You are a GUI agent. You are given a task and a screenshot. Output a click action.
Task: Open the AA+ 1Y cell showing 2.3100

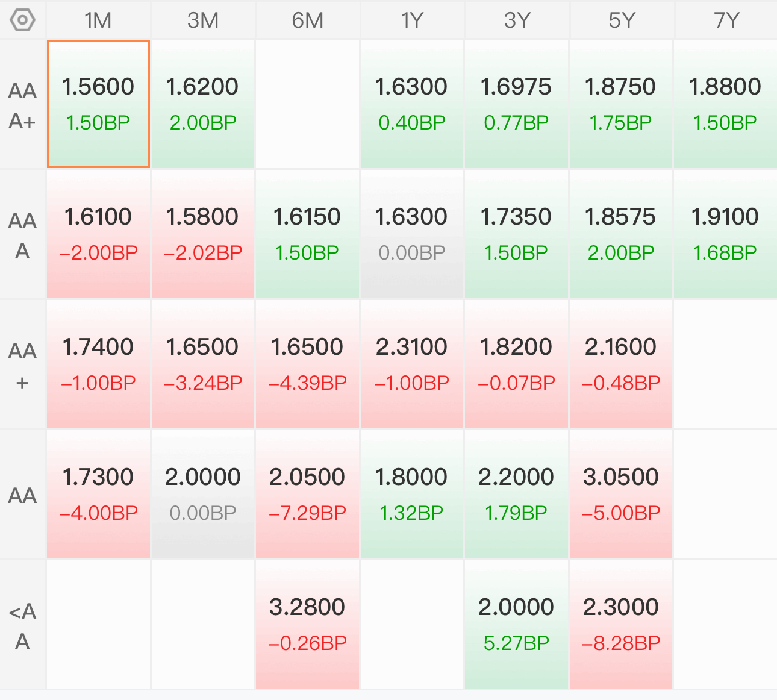(412, 364)
